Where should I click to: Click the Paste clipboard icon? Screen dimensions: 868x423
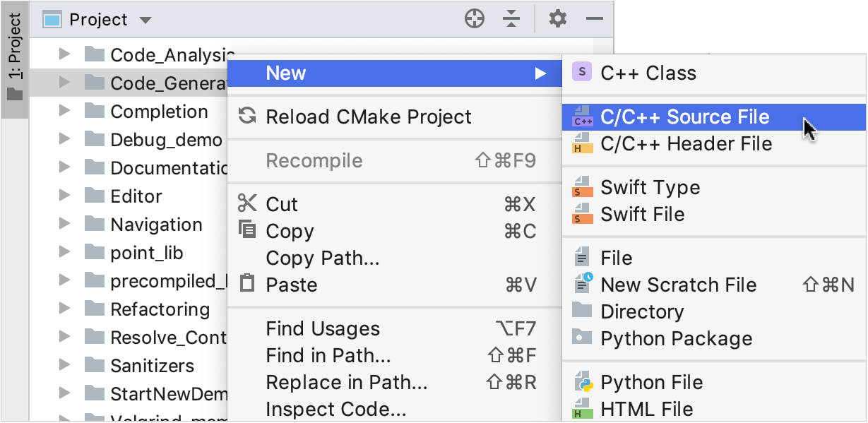coord(246,284)
